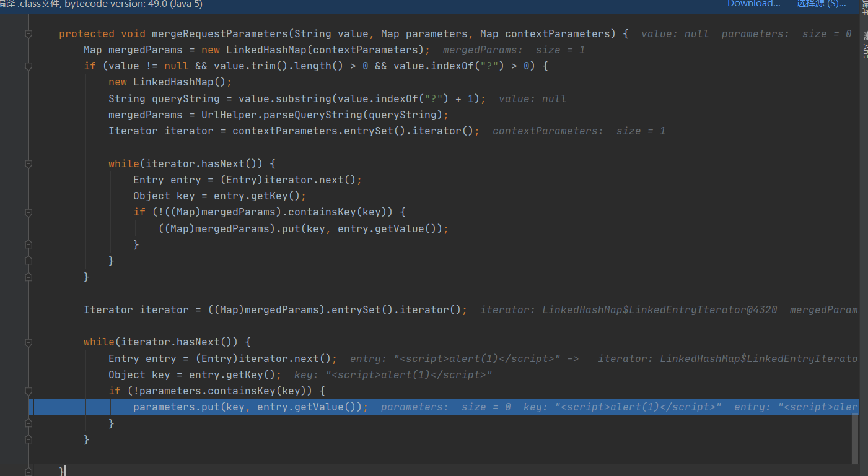This screenshot has height=476, width=868.
Task: Click the mergeRequestParameters method name
Action: tap(220, 34)
